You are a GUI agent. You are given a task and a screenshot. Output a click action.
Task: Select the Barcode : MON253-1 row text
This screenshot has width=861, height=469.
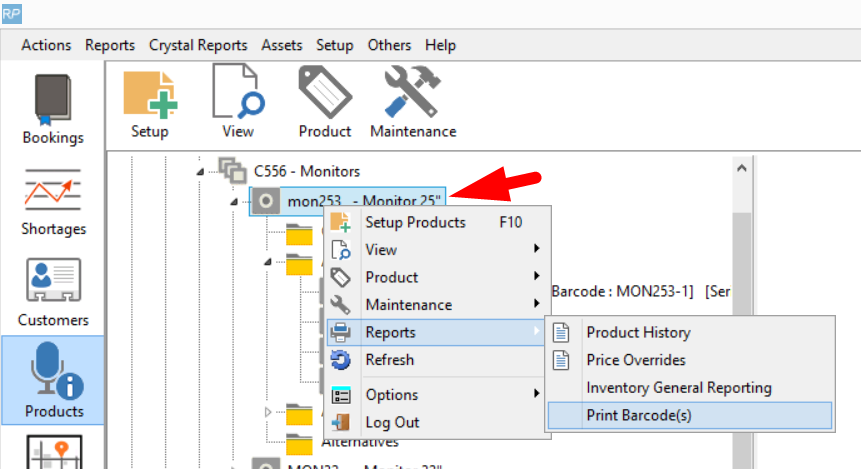tap(623, 292)
